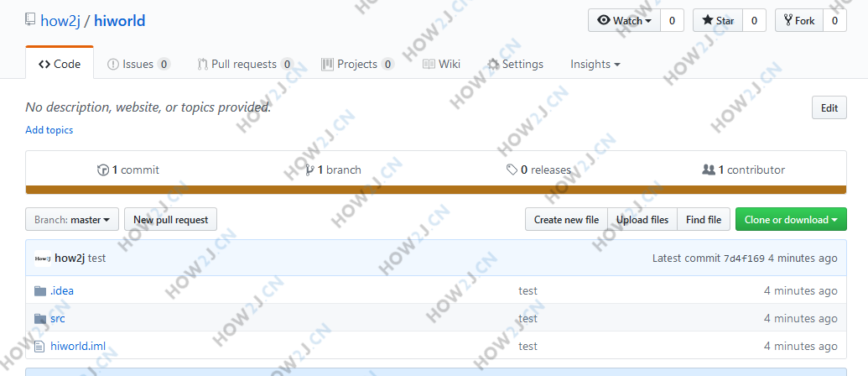Open the latest commit message 'test'
This screenshot has height=376, width=868.
point(97,258)
